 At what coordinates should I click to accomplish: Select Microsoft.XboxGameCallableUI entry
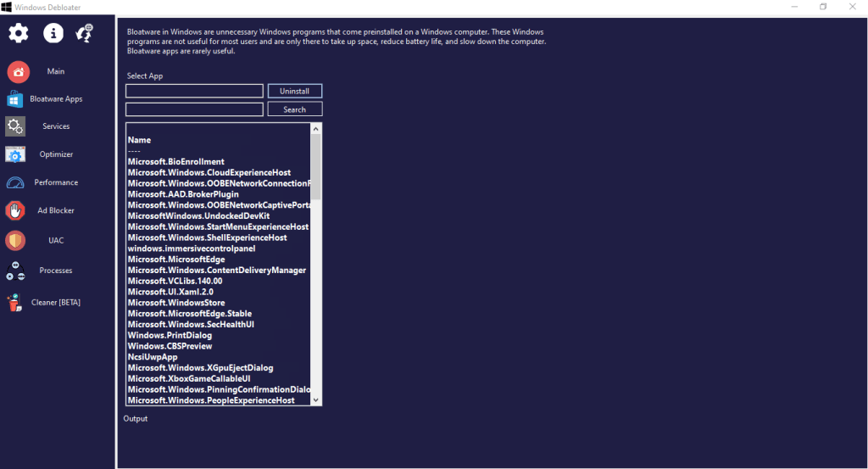pos(189,379)
